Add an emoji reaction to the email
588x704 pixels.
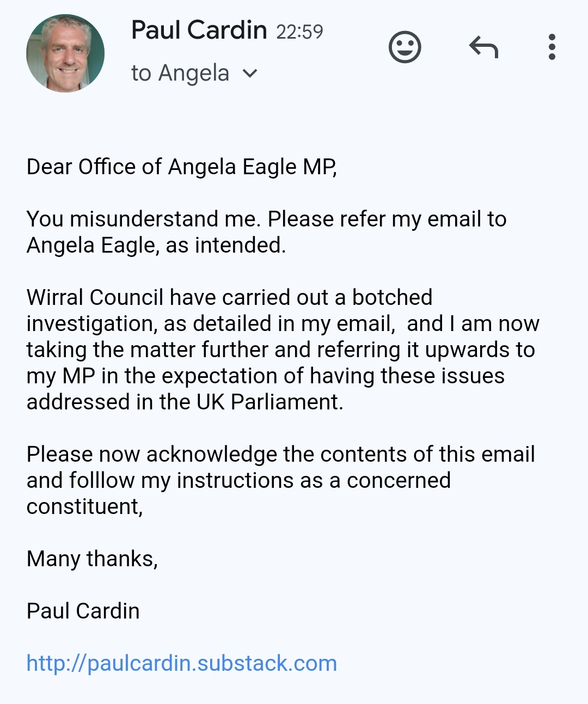point(405,47)
